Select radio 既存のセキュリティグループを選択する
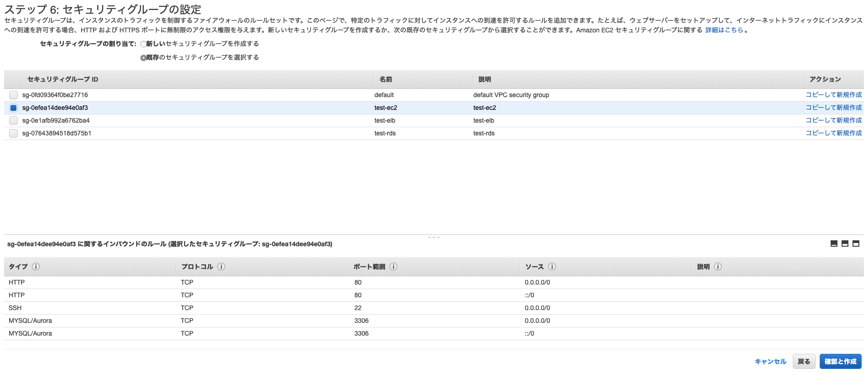 (x=144, y=58)
